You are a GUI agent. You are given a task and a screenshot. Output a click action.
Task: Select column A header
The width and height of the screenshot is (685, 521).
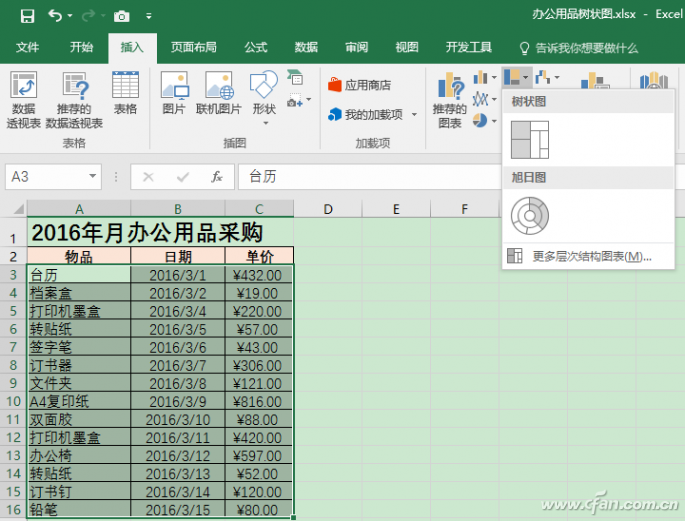[x=79, y=209]
